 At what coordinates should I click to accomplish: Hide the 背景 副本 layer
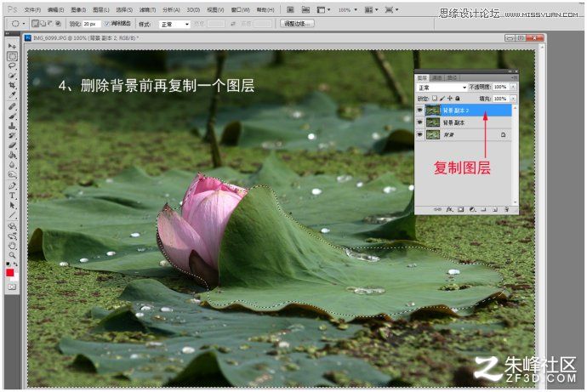[419, 122]
